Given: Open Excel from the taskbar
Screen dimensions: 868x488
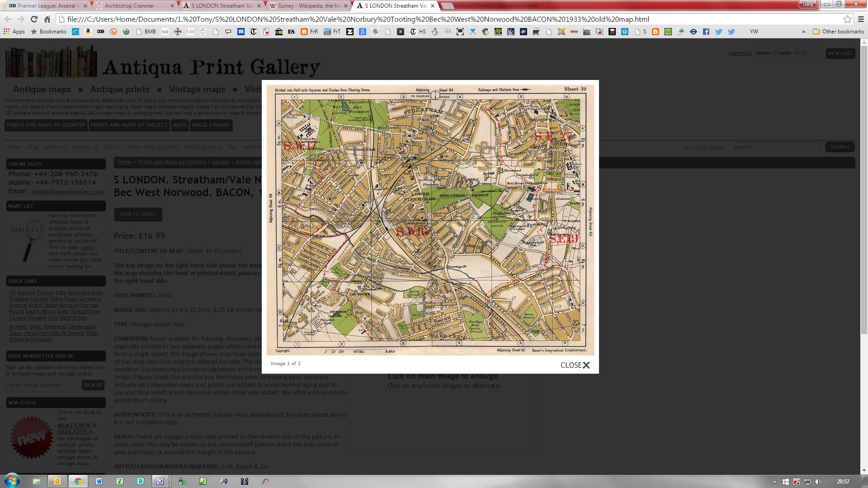Looking at the screenshot, I should click(120, 481).
